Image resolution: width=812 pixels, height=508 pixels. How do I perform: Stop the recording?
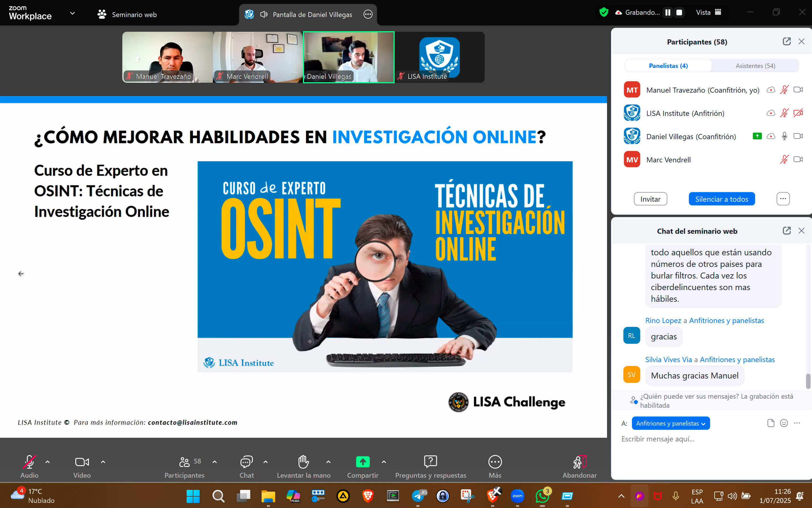pos(679,12)
